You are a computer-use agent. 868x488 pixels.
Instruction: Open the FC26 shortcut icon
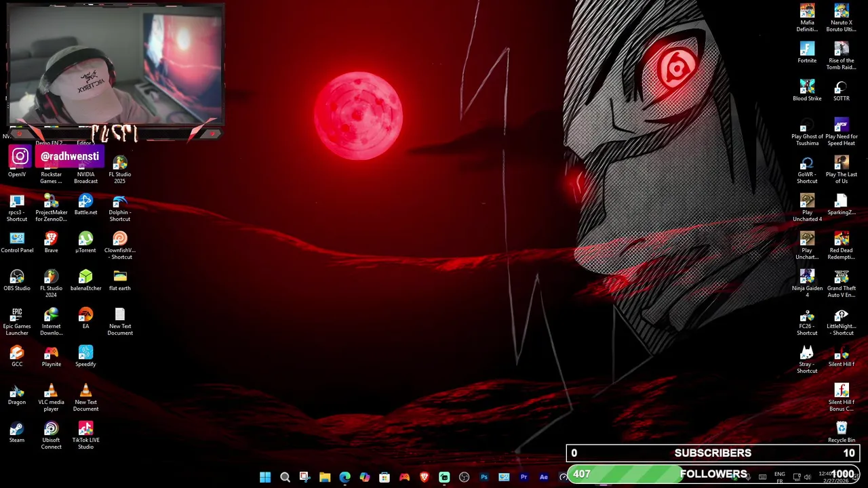807,321
